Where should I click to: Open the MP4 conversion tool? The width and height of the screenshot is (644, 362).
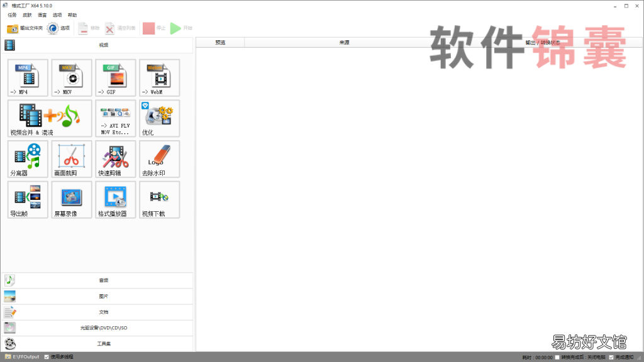[x=28, y=77]
